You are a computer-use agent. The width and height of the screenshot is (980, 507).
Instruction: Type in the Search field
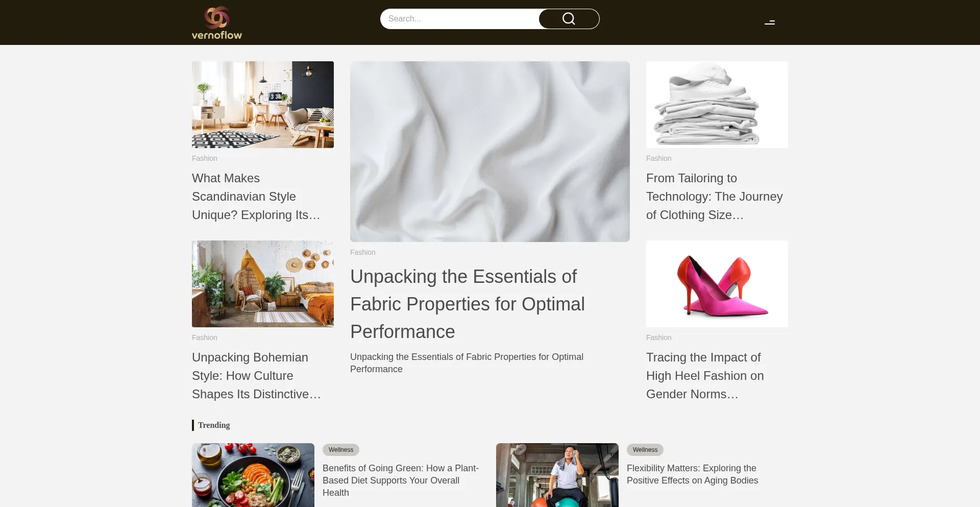coord(459,19)
